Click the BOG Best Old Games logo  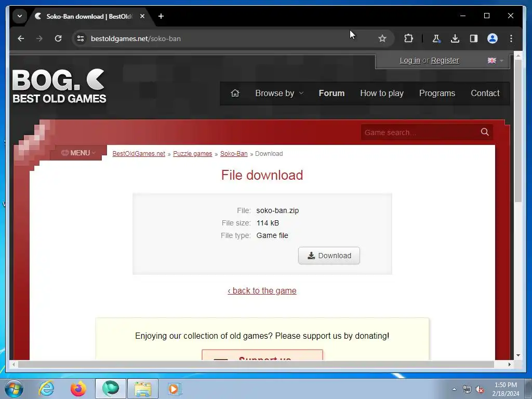click(59, 86)
